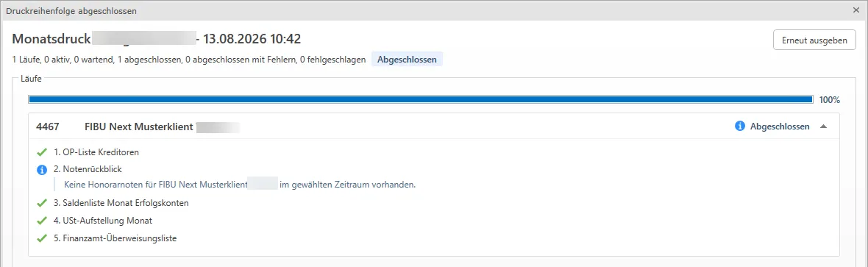Screen dimensions: 868x267
Task: Click the Keine Honorarnoten message text
Action: click(240, 185)
